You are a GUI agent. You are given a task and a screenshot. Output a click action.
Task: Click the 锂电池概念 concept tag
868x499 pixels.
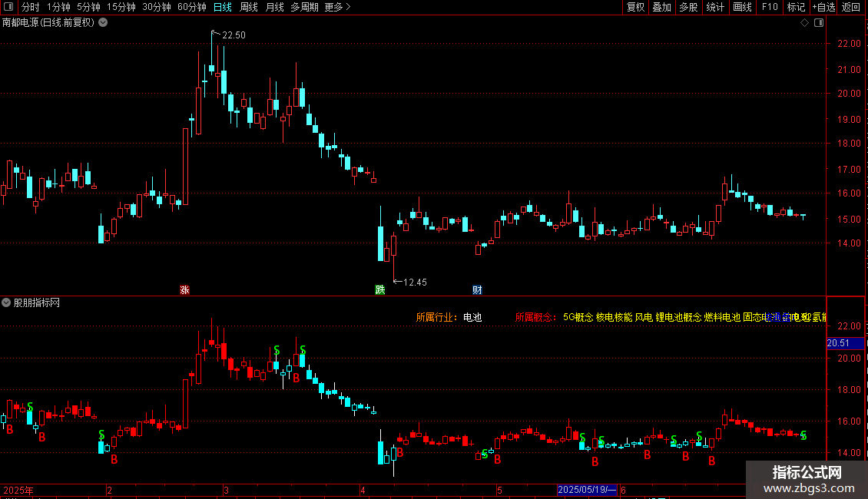pyautogui.click(x=679, y=317)
